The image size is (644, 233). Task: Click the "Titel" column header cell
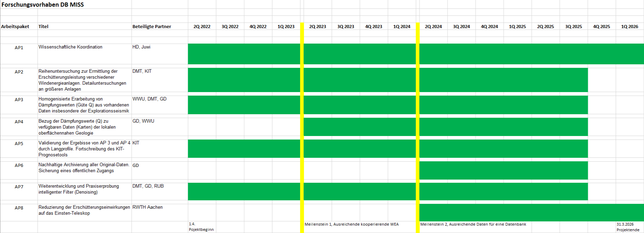[44, 26]
